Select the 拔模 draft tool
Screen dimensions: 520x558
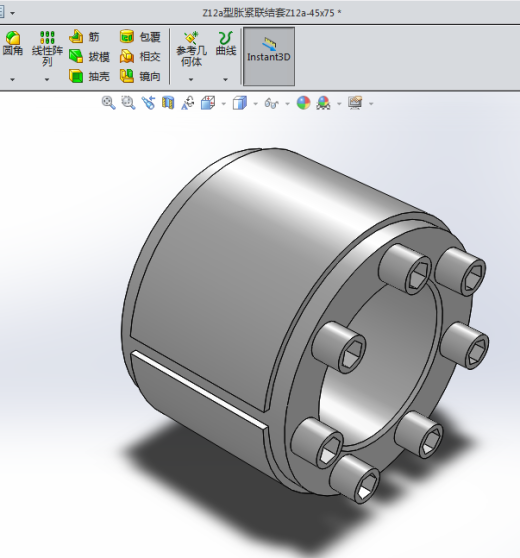pos(89,56)
